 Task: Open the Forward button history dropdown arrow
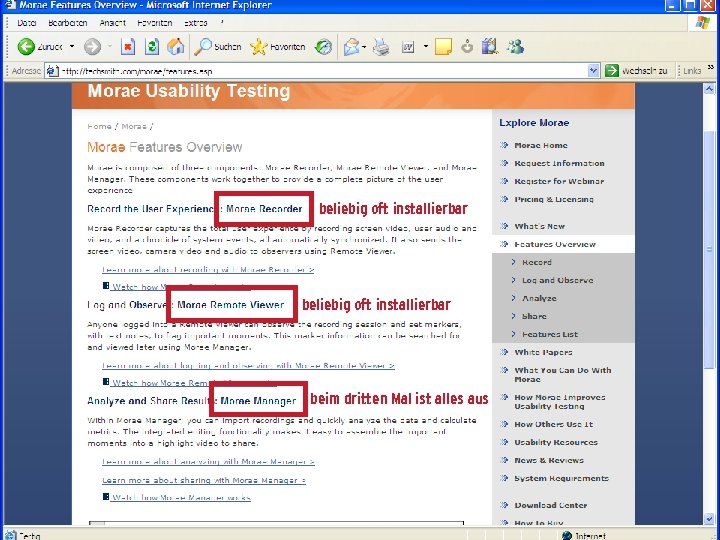110,46
